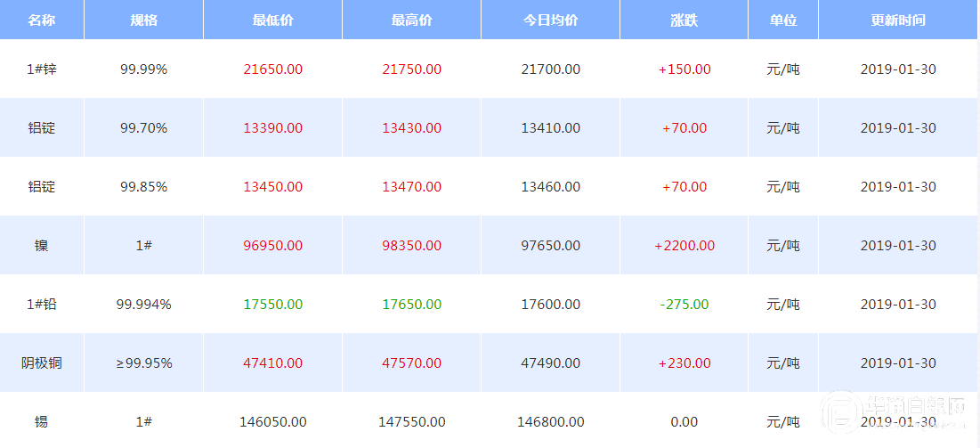Click the 名称 column header
This screenshot has height=448, width=980.
42,20
